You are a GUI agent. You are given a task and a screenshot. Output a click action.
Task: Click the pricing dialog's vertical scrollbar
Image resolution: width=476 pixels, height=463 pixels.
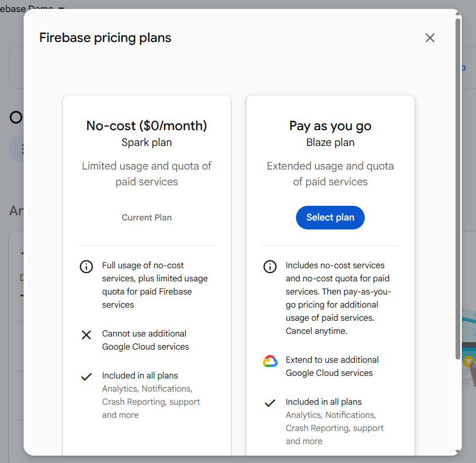coord(458,189)
